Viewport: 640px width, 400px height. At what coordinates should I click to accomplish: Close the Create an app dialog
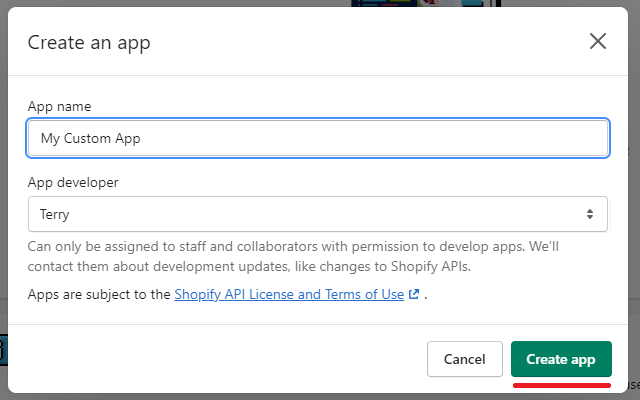point(598,41)
